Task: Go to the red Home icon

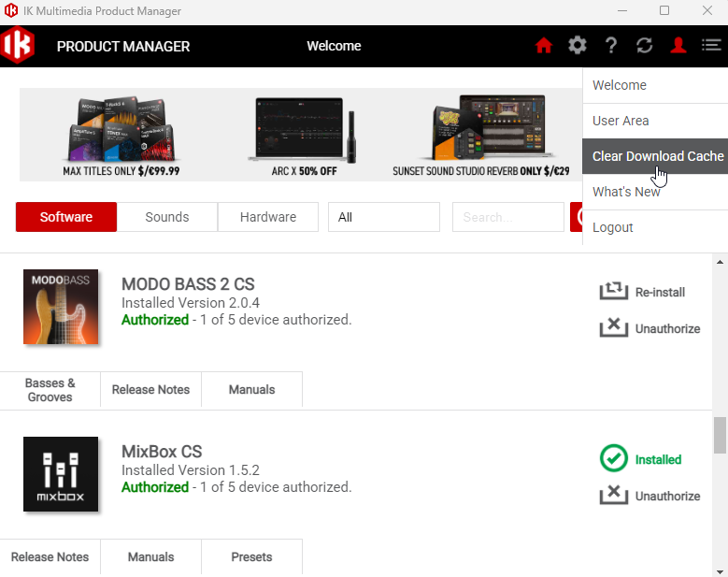Action: click(543, 46)
